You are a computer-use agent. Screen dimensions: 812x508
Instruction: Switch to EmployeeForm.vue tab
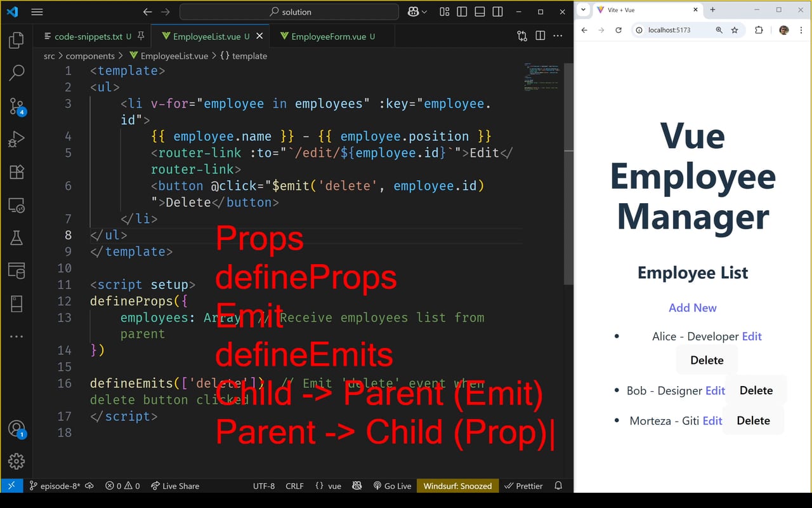pos(328,36)
